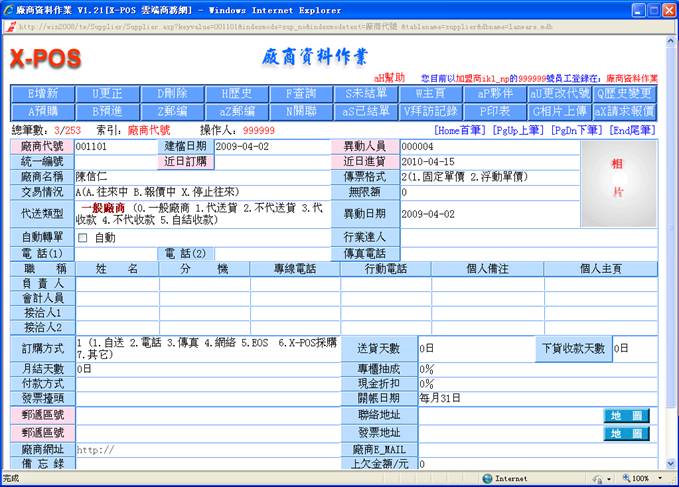Image resolution: width=679 pixels, height=487 pixels.
Task: Click the H歷史 history button
Action: [236, 93]
